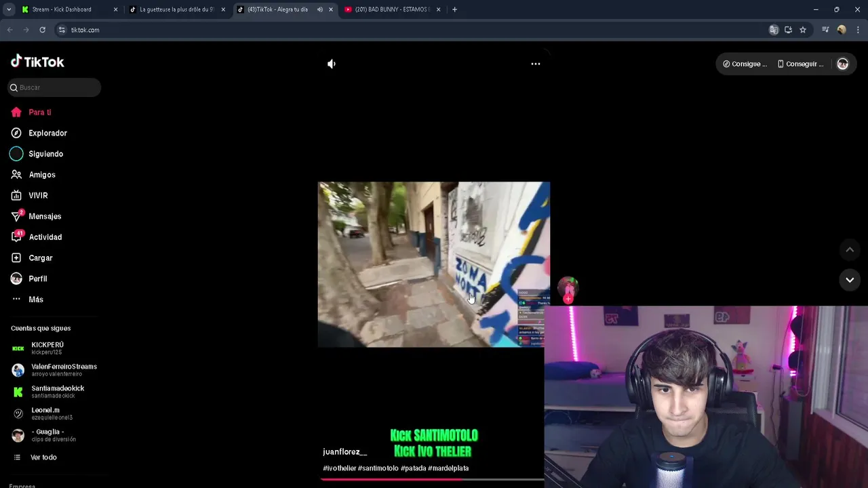Go to next video arrow

[850, 280]
